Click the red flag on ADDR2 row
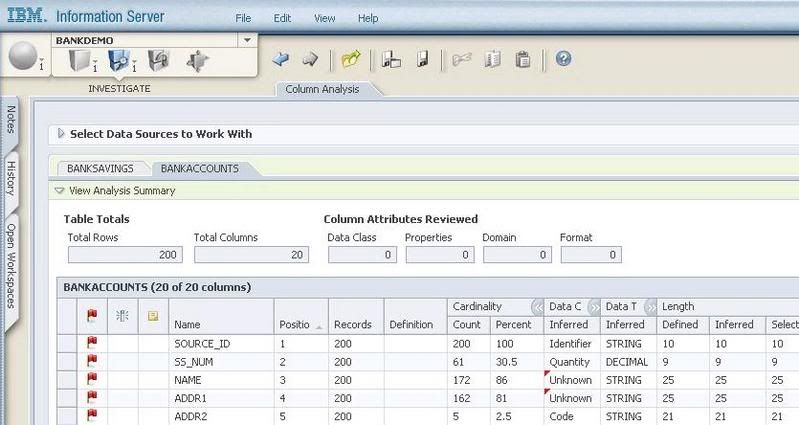Image resolution: width=799 pixels, height=425 pixels. 93,416
